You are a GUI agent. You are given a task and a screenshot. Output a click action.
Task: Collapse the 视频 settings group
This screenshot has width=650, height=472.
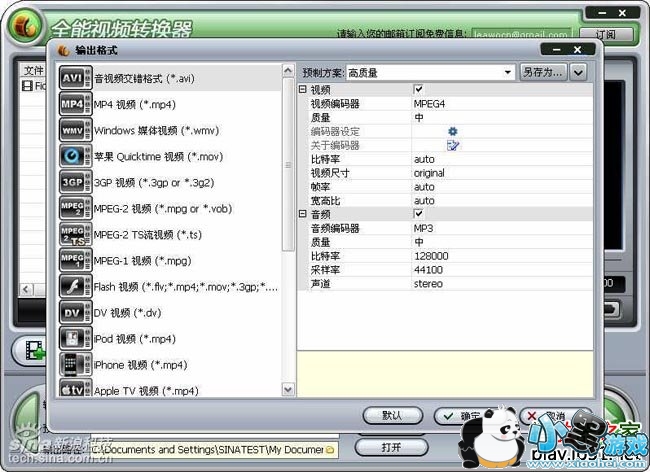point(303,89)
